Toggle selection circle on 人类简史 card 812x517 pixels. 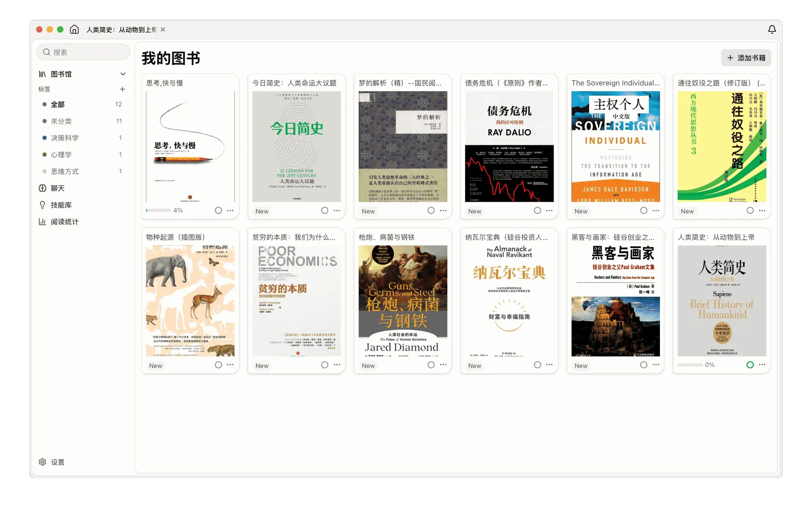click(750, 365)
